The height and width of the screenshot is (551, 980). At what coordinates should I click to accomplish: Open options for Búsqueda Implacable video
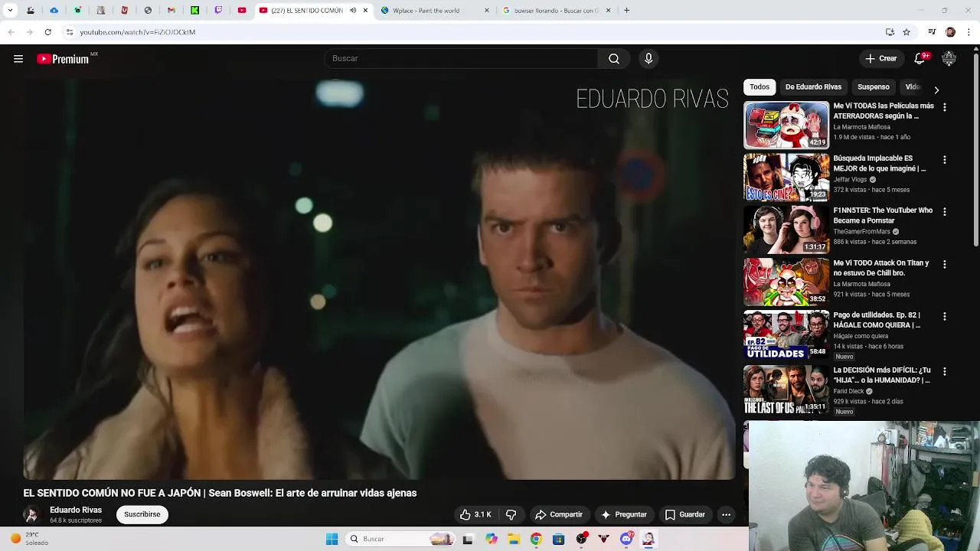[x=945, y=160]
